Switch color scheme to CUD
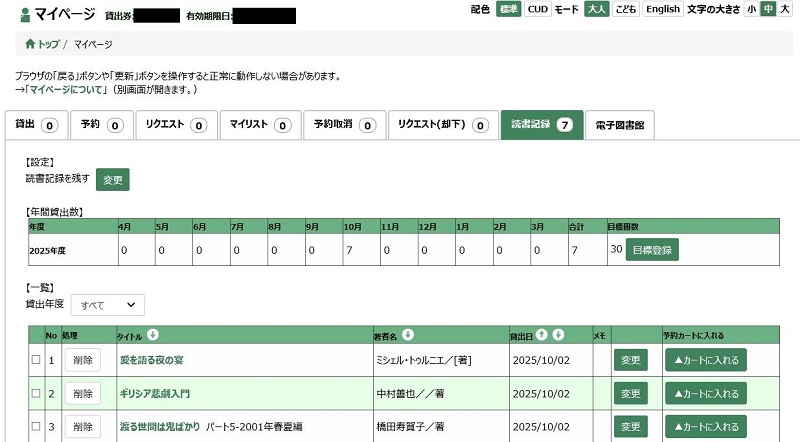The image size is (800, 442). click(537, 10)
